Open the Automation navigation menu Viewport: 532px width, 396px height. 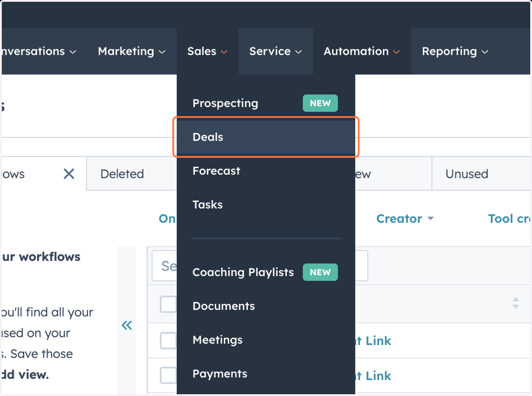coord(361,51)
